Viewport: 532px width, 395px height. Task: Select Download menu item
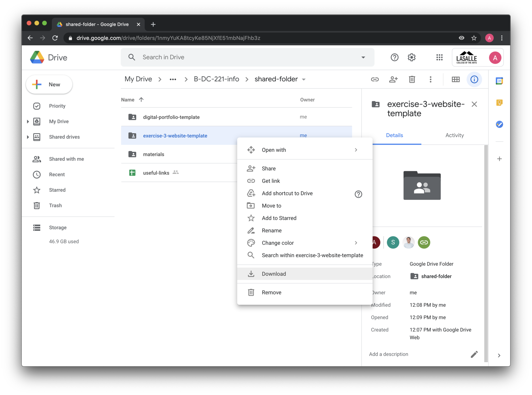pos(305,274)
